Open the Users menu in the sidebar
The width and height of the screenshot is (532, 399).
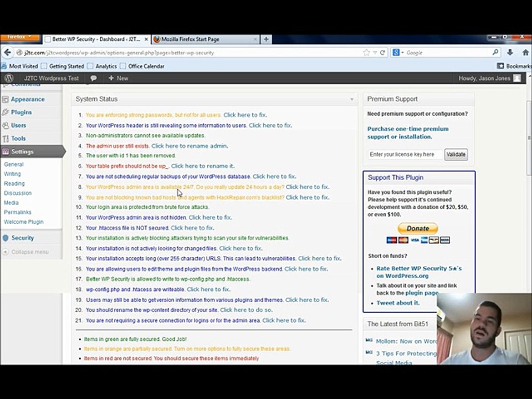(x=18, y=125)
